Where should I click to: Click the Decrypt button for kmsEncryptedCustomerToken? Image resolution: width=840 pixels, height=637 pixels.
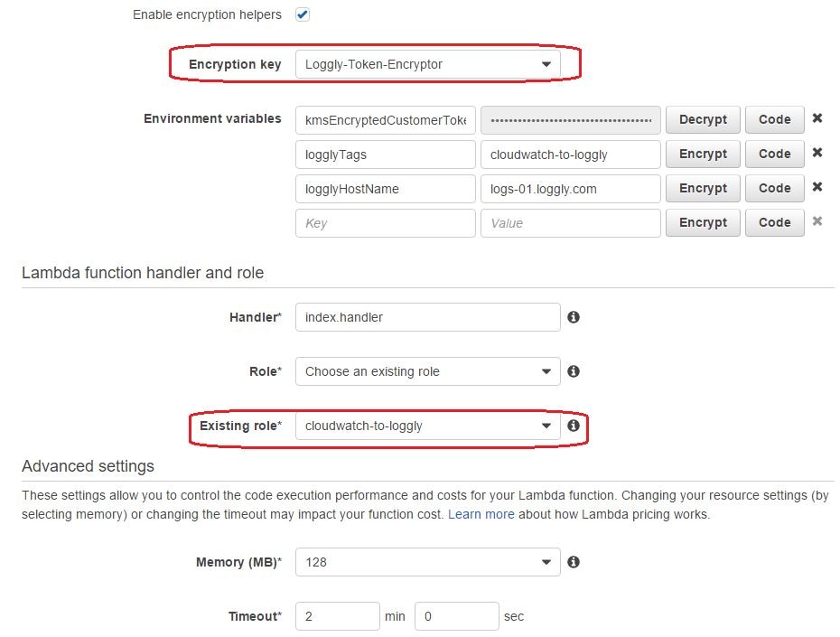(703, 119)
